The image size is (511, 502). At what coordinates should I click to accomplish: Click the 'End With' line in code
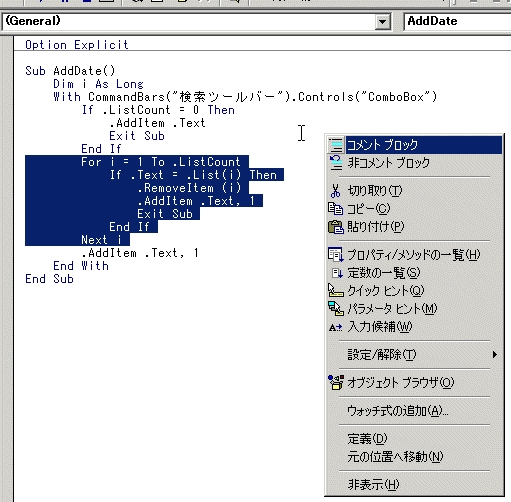click(81, 266)
